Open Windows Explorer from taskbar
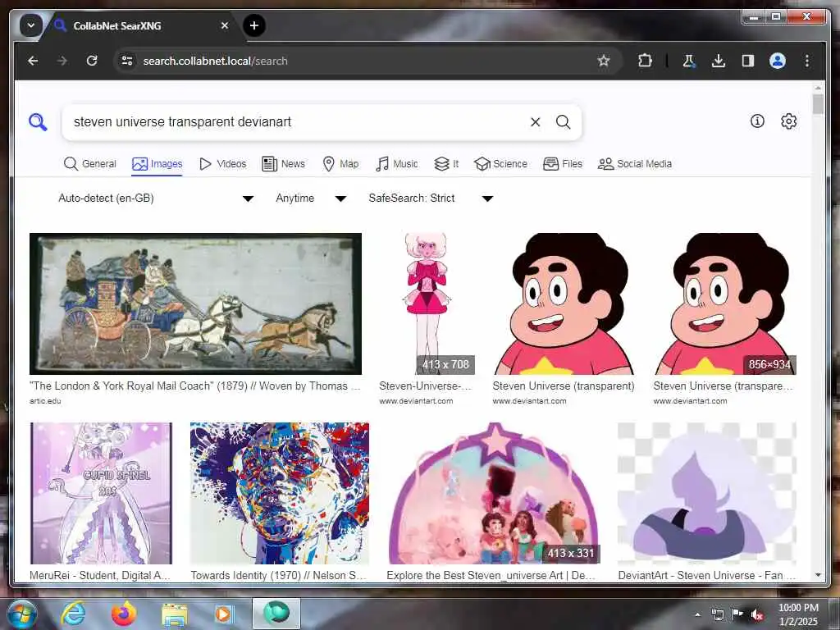The image size is (840, 630). [174, 614]
